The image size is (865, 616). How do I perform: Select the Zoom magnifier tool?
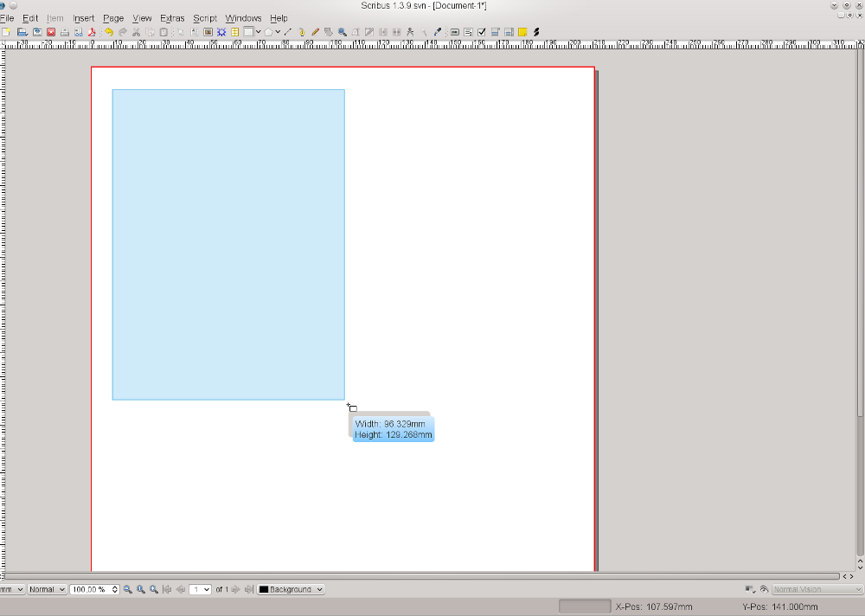point(343,32)
